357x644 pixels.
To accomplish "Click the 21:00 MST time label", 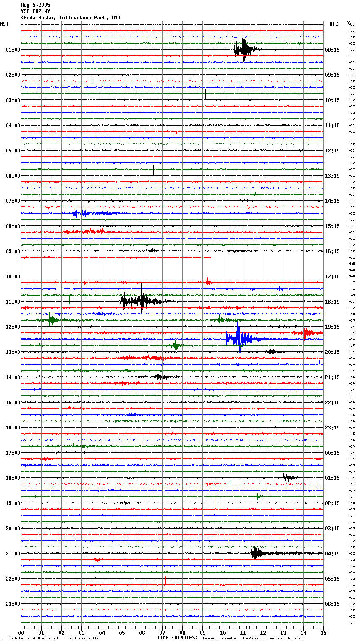I will (13, 554).
